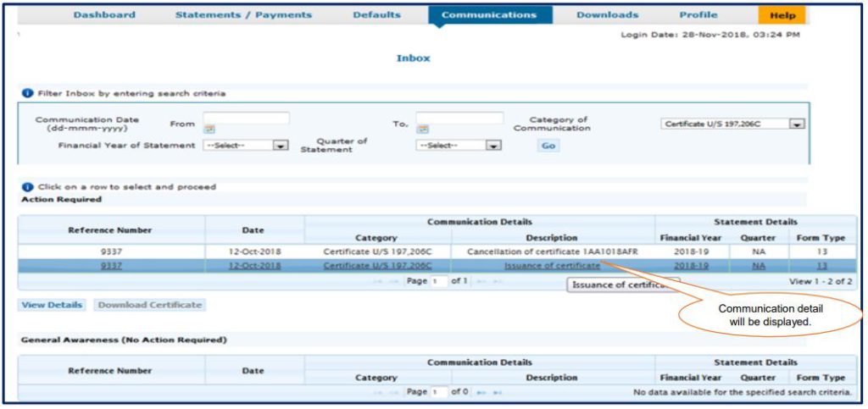Switch to the Downloads tab
Image resolution: width=868 pixels, height=409 pixels.
607,15
